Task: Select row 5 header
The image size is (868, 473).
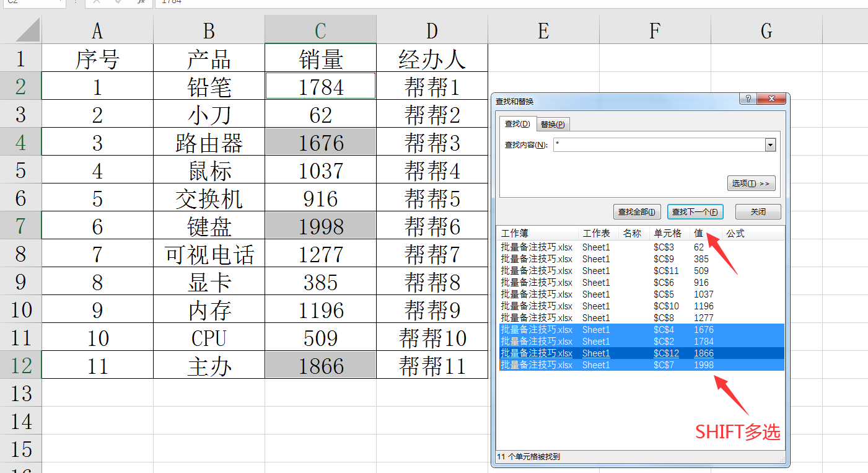Action: [20, 169]
